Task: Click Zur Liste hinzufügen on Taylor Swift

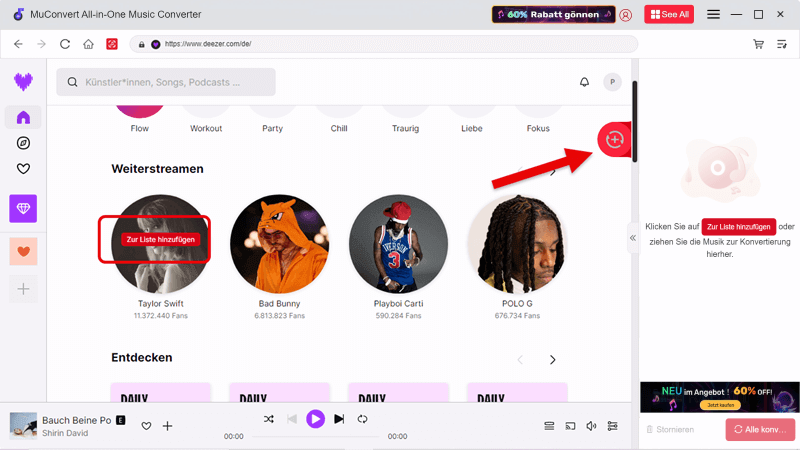Action: pyautogui.click(x=160, y=239)
